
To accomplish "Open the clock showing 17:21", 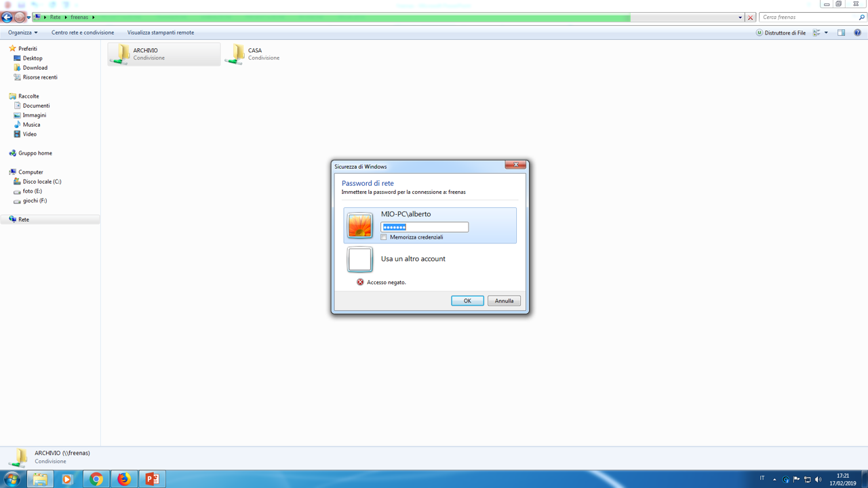I will 843,480.
